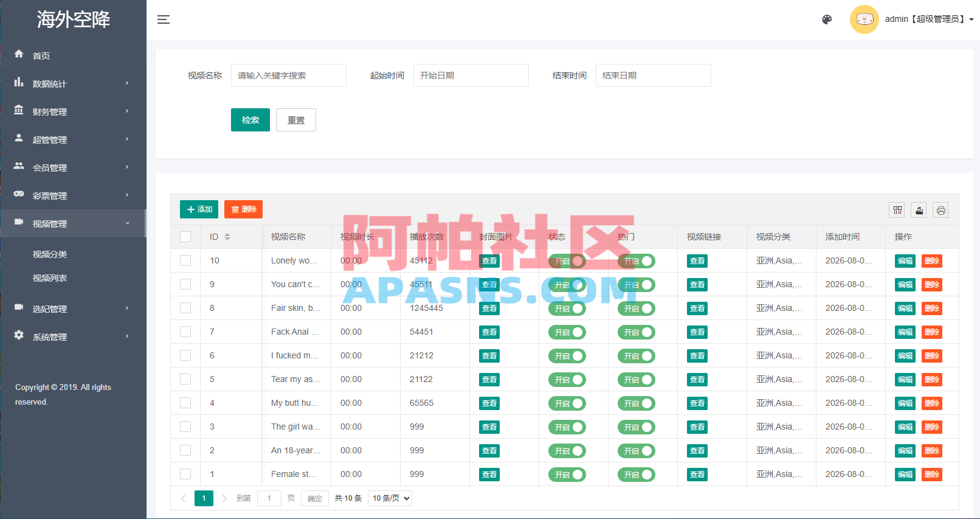View cover image for row ID 7
Screen dimensions: 980x519
(x=489, y=332)
